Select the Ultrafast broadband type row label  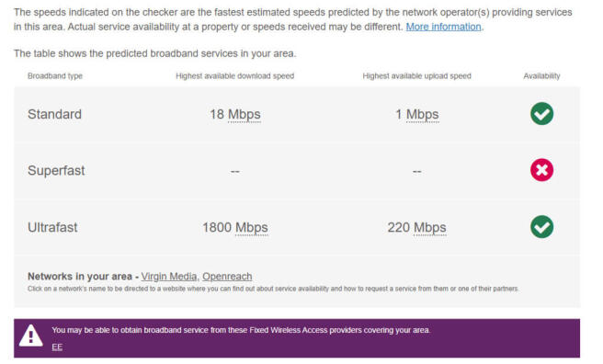pyautogui.click(x=52, y=227)
